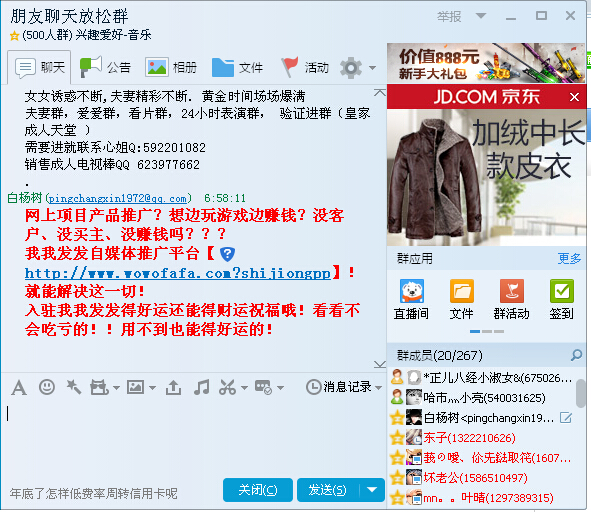
Task: Click the 更多 link in group apps
Action: pyautogui.click(x=569, y=258)
